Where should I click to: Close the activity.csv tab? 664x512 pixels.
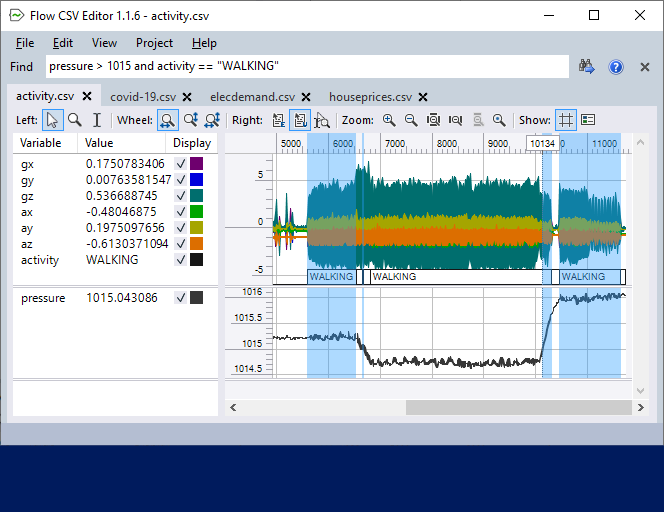[x=87, y=97]
